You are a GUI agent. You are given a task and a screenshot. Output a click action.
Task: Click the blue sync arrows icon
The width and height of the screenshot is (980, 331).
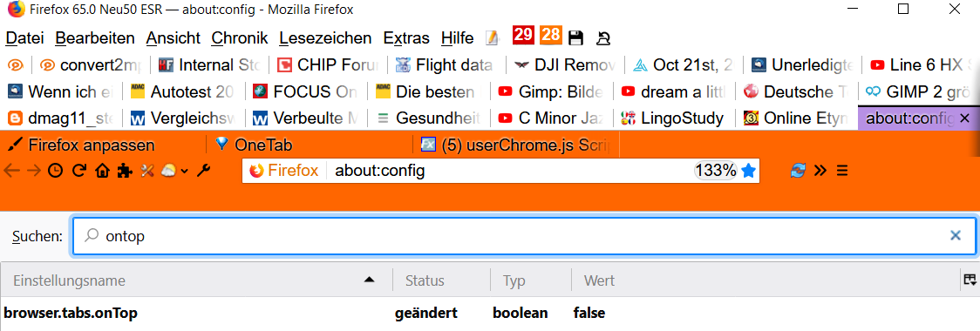click(x=798, y=171)
